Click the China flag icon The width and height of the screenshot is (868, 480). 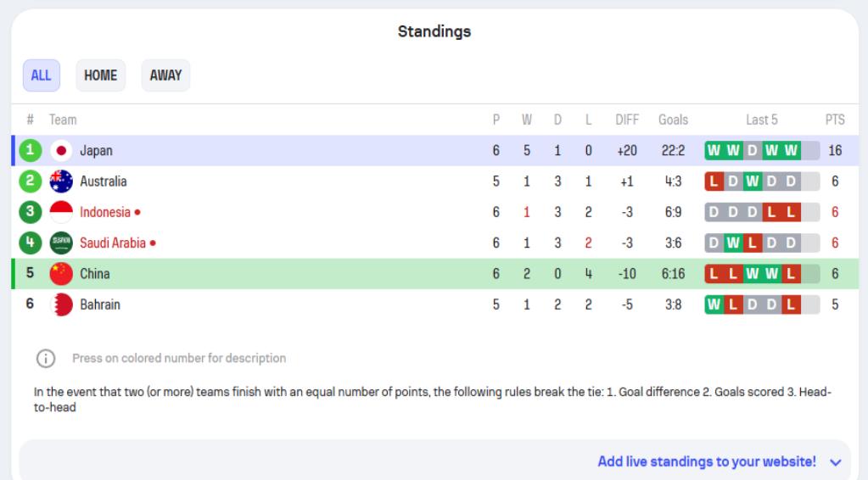coord(61,274)
